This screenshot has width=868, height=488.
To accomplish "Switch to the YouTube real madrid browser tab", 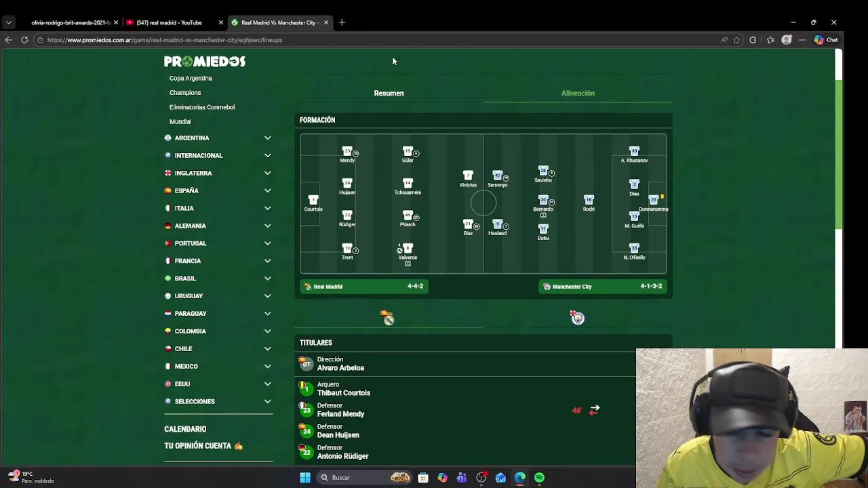I will click(174, 22).
